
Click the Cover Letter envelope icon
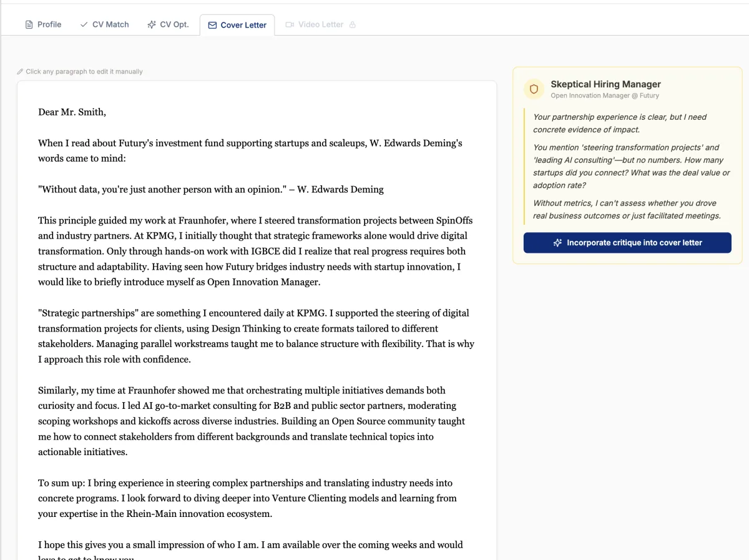pyautogui.click(x=212, y=26)
